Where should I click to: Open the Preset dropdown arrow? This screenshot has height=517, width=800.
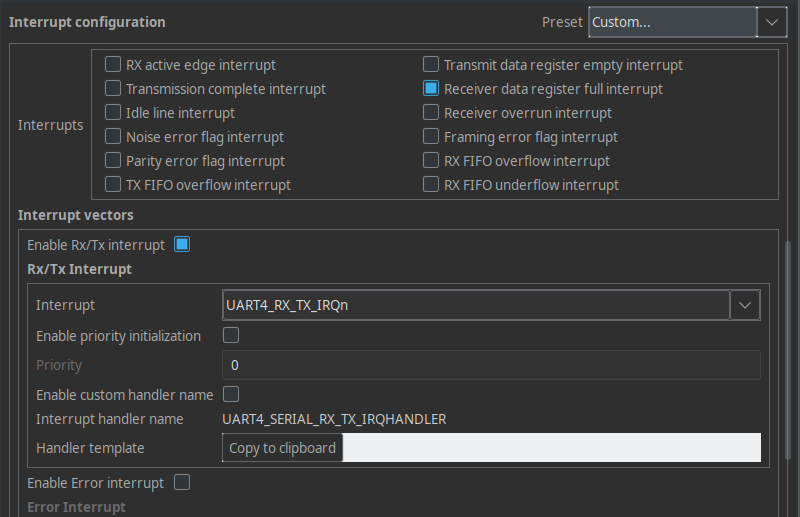(x=772, y=22)
